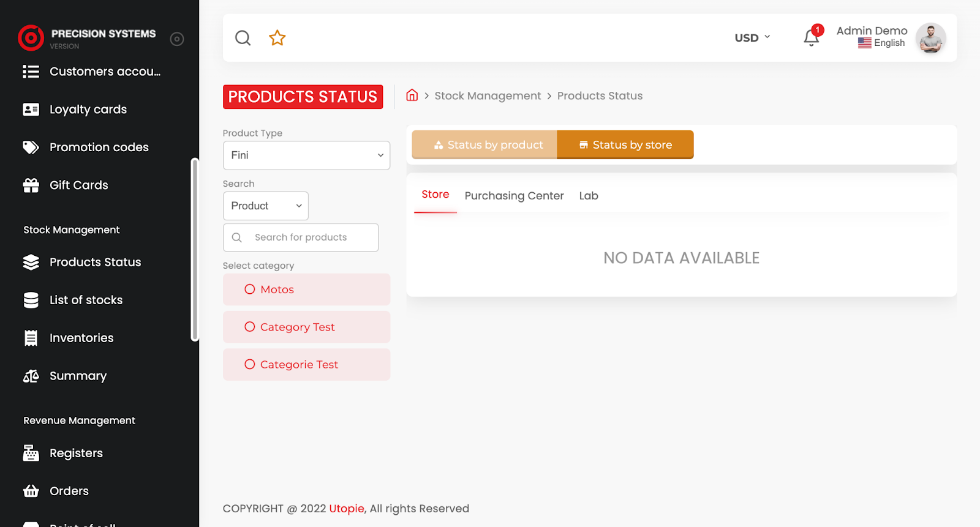
Task: Click the PRODUCTS STATUS page title
Action: 303,97
